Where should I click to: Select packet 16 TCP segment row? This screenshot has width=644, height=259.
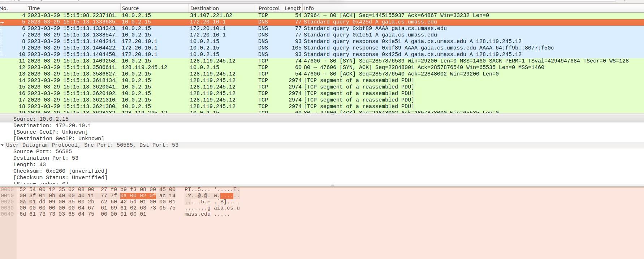click(x=322, y=93)
